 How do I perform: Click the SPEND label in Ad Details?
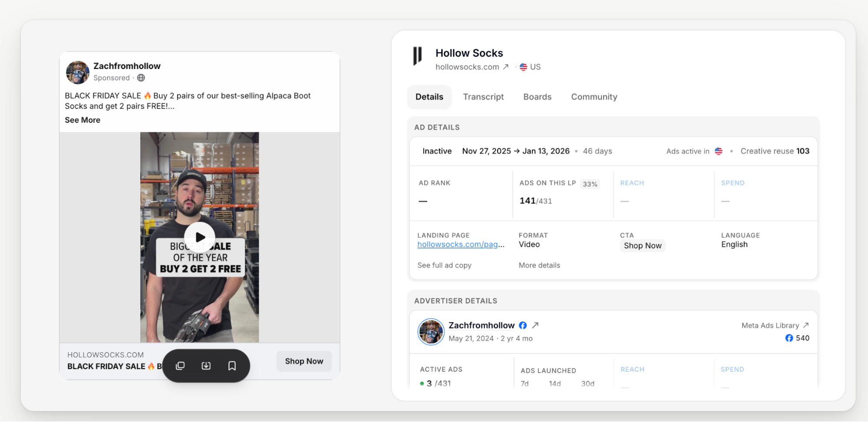[733, 183]
